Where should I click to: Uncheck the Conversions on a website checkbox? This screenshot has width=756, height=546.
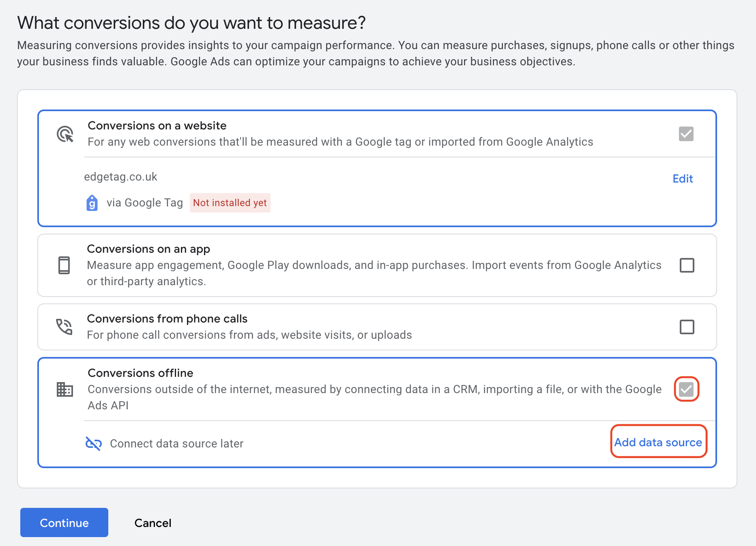(x=686, y=134)
